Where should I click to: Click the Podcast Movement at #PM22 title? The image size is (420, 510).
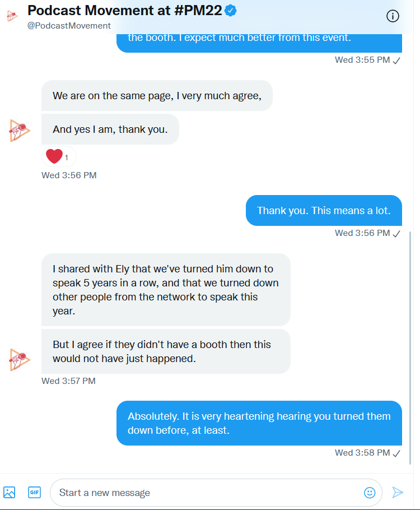tap(125, 10)
